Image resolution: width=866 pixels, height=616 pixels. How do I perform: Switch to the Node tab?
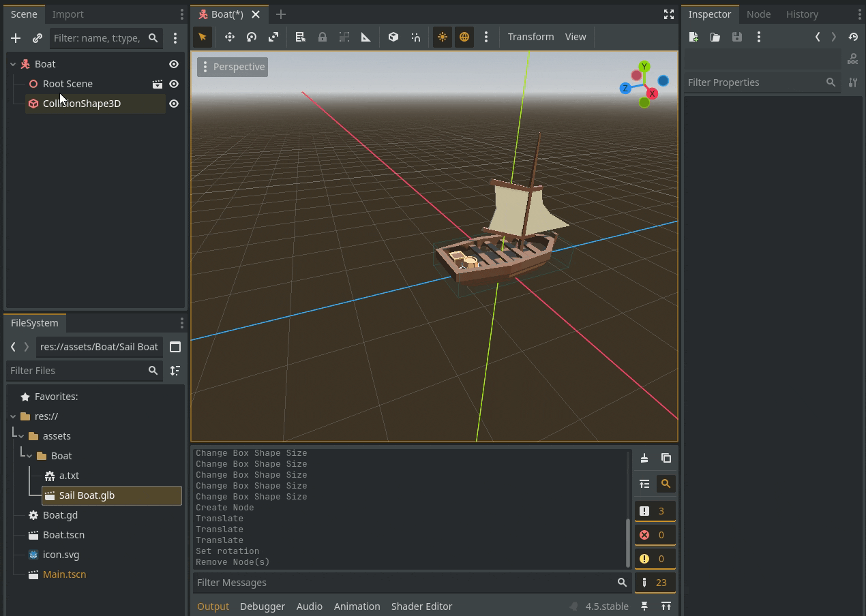[x=758, y=14]
